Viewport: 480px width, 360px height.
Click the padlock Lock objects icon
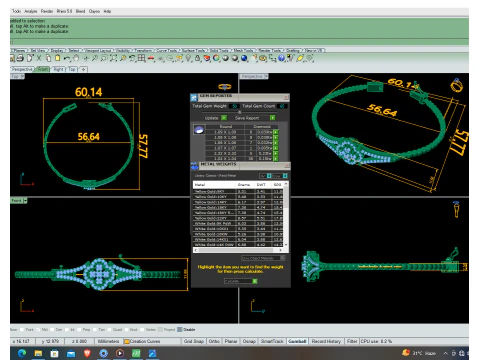(198, 58)
